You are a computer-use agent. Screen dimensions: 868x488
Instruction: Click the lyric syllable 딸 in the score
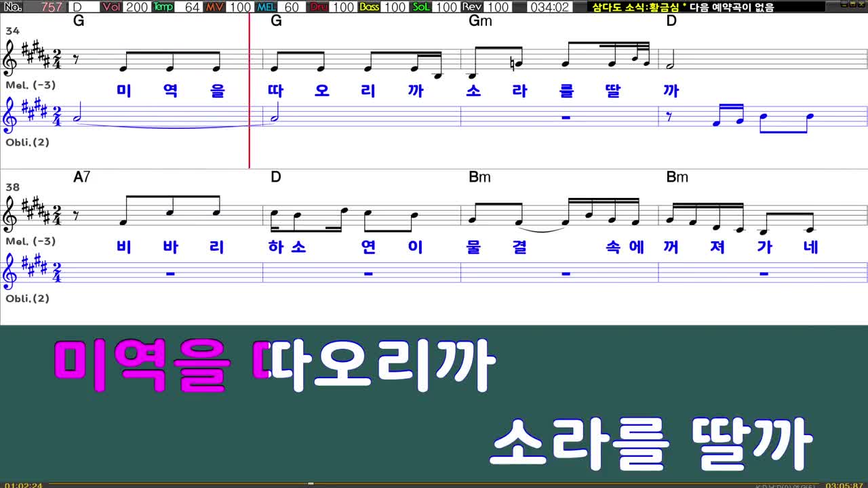coord(613,91)
